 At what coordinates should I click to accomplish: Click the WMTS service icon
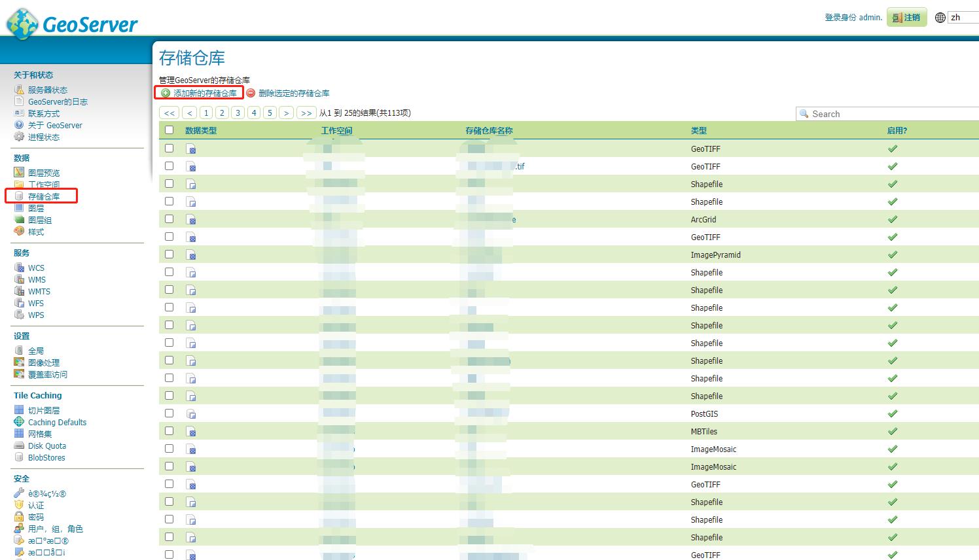[x=19, y=291]
